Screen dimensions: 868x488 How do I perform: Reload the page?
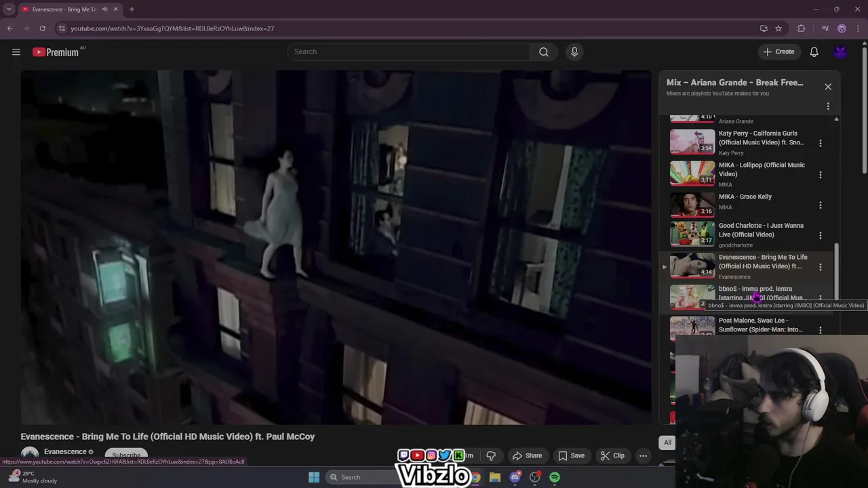(42, 28)
